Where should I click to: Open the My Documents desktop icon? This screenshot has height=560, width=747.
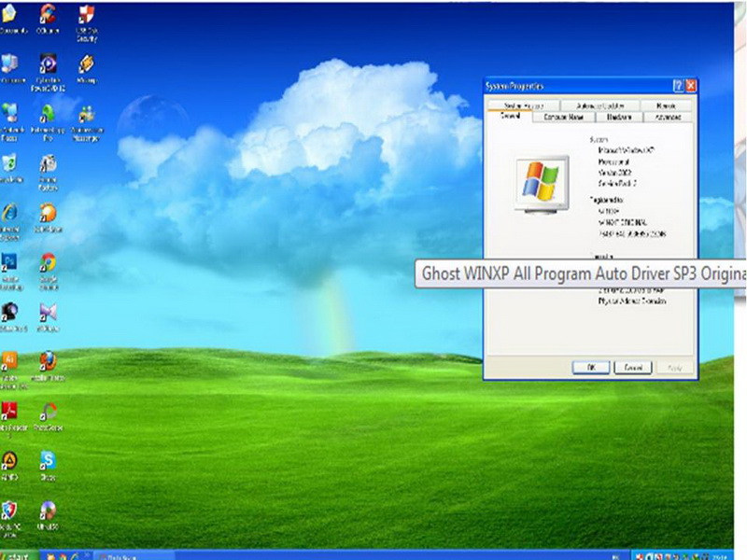tap(9, 14)
